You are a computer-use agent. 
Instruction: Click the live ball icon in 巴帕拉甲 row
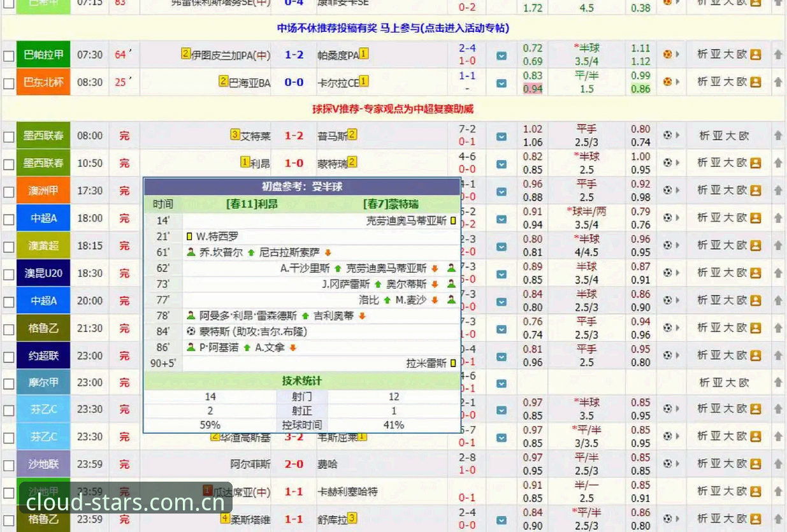point(667,55)
